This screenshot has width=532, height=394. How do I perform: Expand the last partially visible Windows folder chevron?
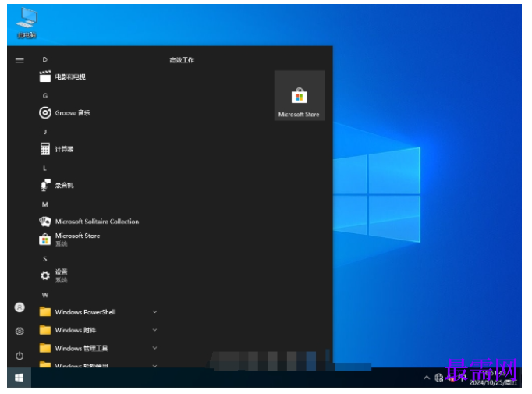tap(154, 365)
